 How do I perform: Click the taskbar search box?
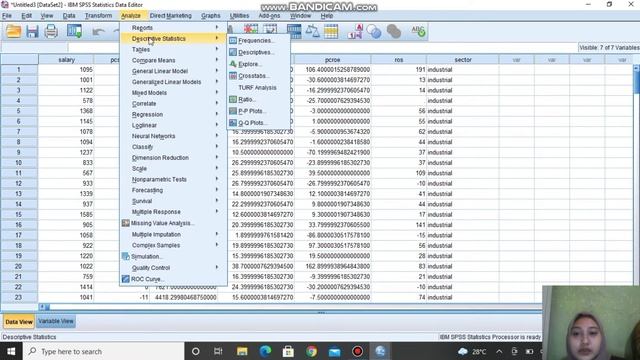coord(104,351)
